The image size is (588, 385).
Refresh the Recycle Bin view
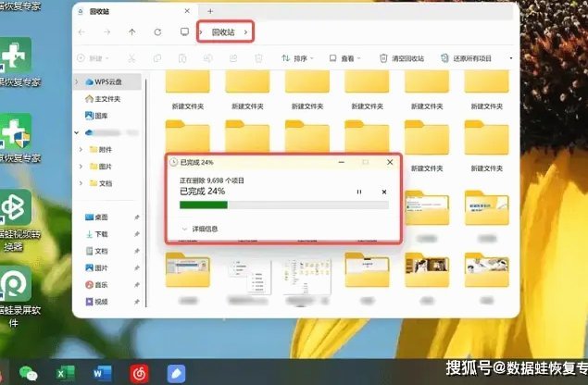(x=157, y=32)
